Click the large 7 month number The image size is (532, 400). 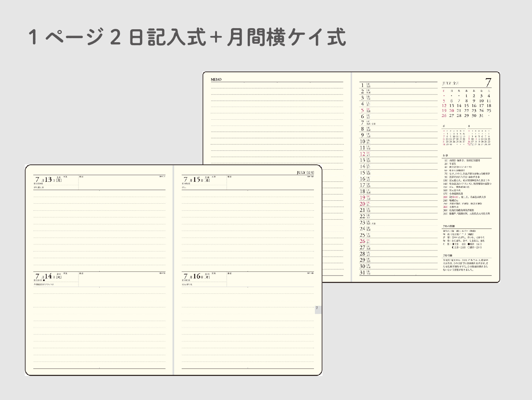click(x=488, y=83)
